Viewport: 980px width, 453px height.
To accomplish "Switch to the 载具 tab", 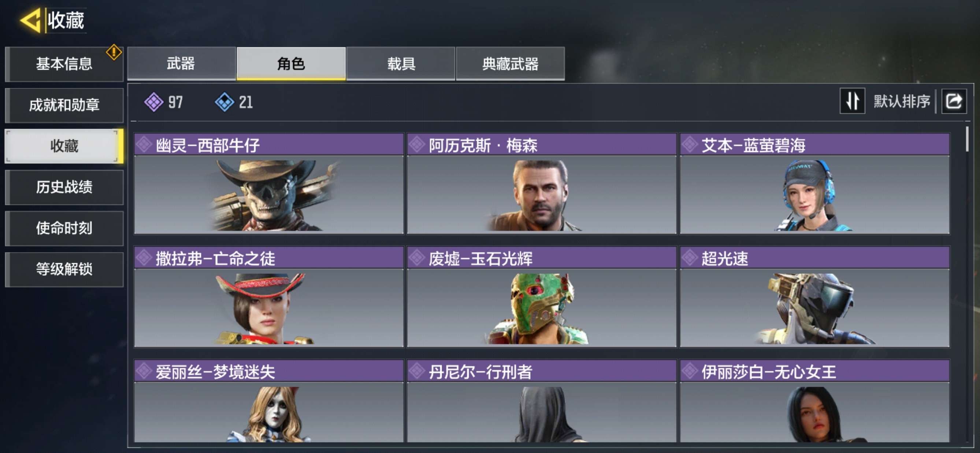I will (x=401, y=63).
